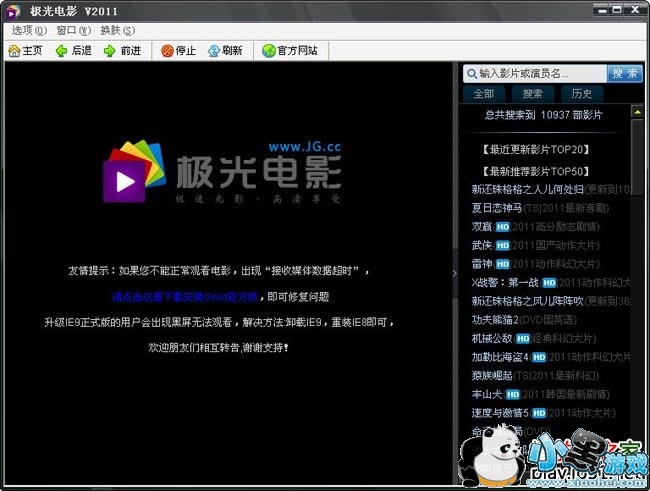This screenshot has height=491, width=650.
Task: Click the scrollbar up arrow in movie list
Action: tap(637, 111)
